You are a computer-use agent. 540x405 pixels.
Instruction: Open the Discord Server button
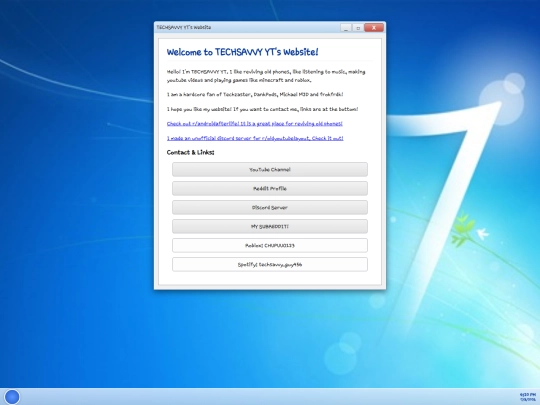pos(270,207)
